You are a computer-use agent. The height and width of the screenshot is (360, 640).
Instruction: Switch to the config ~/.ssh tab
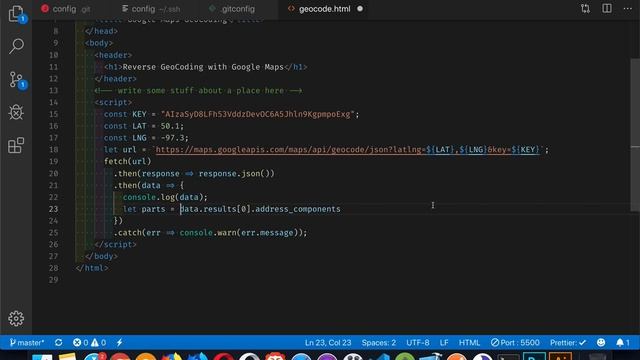pos(151,9)
